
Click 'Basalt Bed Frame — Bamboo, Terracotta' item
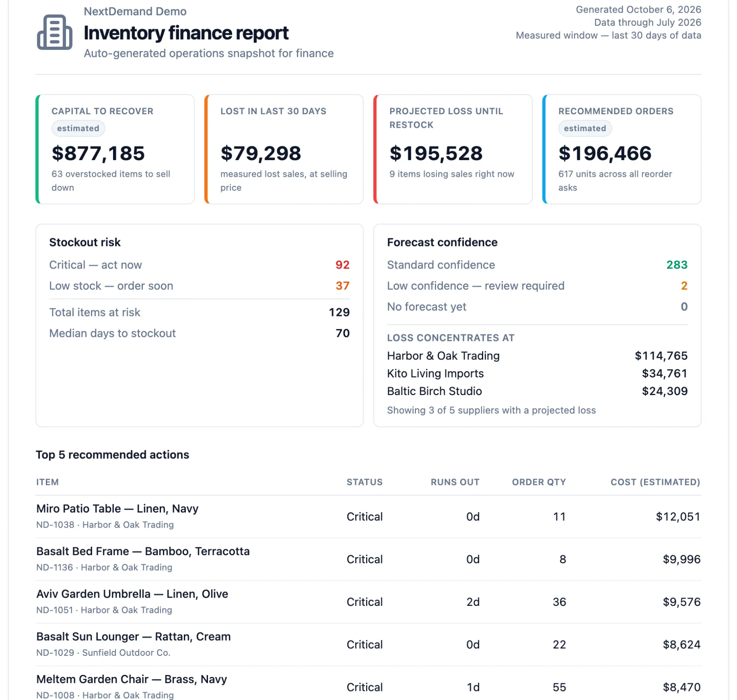tap(143, 551)
